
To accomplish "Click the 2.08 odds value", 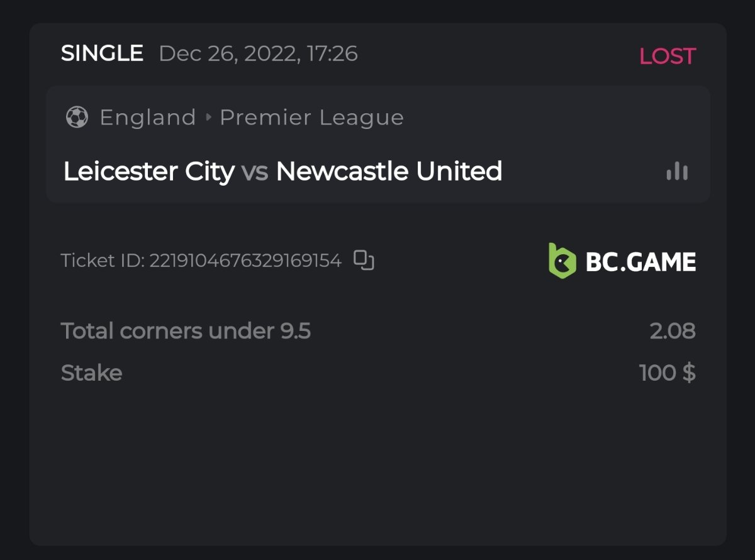I will (x=673, y=331).
